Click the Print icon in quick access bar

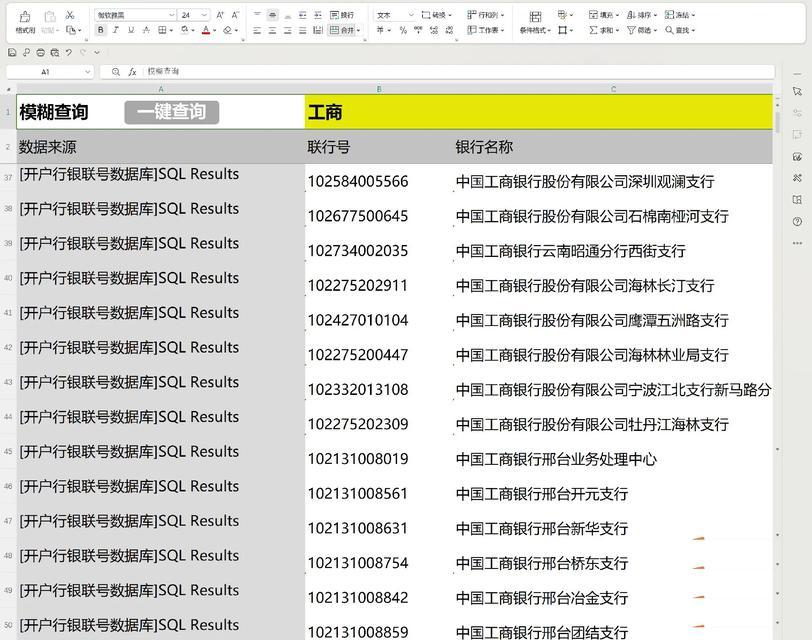click(x=40, y=52)
